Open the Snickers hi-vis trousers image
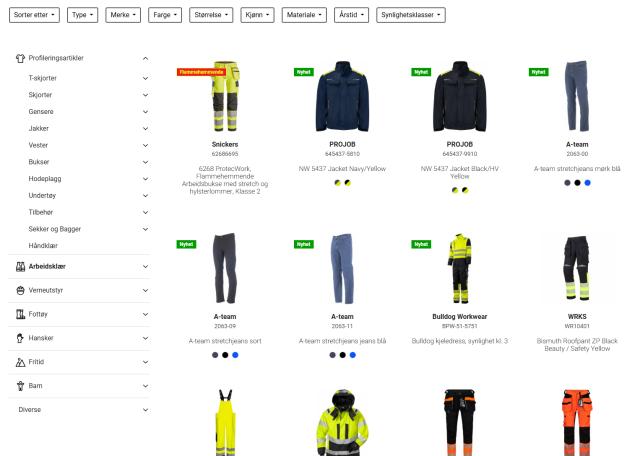Viewport: 640px width, 456px height. pos(225,96)
